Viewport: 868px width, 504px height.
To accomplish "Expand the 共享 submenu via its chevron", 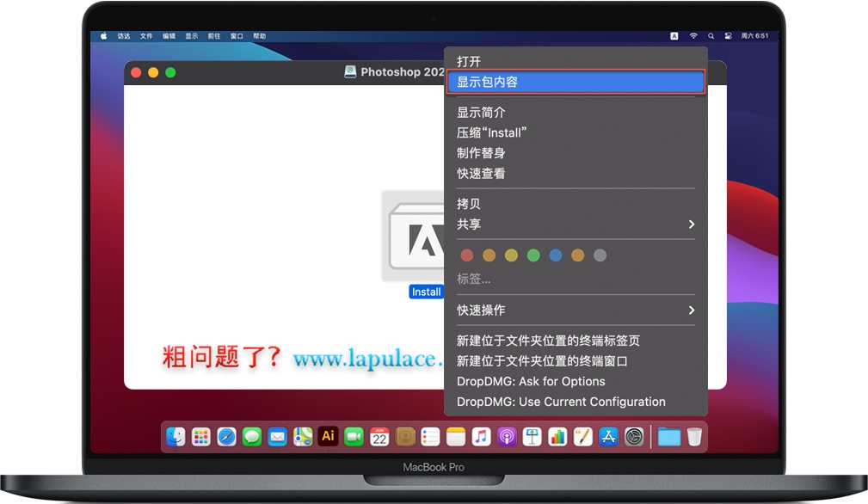I will (692, 224).
